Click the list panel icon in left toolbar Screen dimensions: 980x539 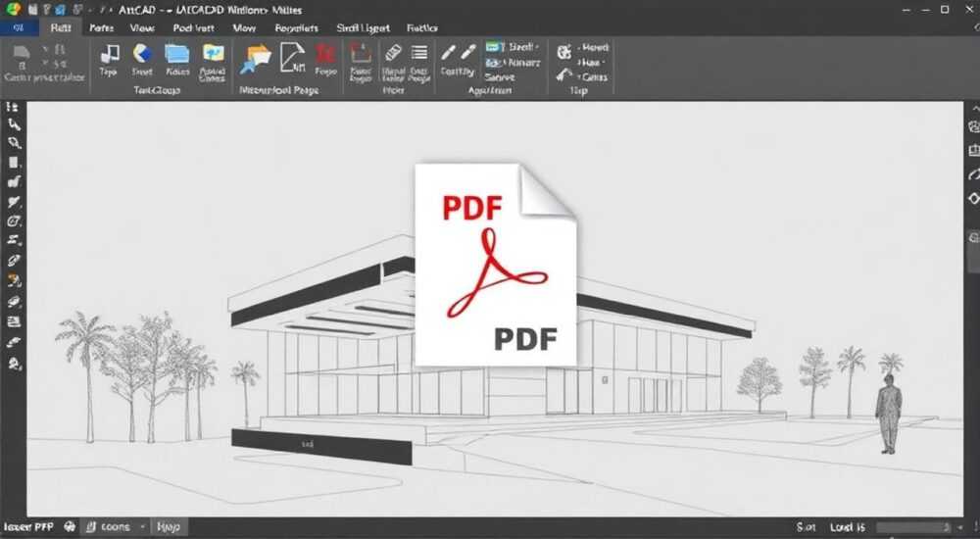tap(14, 321)
